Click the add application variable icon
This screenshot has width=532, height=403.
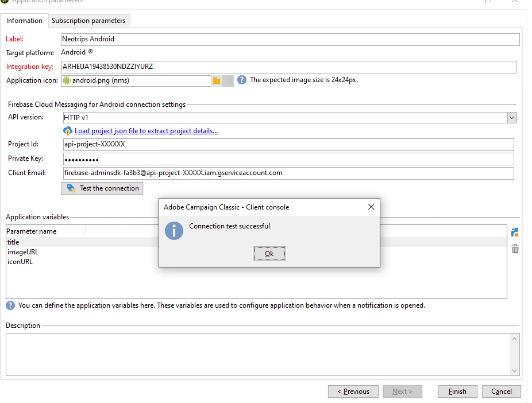(x=515, y=232)
